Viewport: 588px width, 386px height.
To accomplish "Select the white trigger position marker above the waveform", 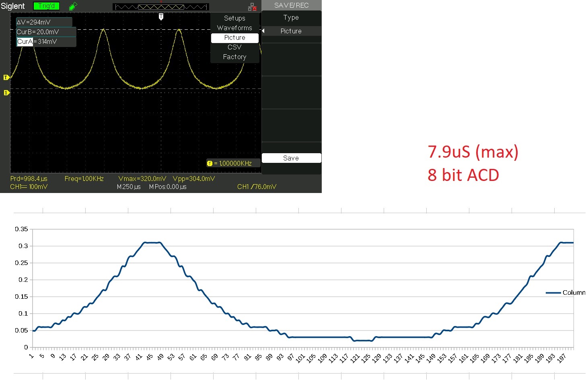I will pyautogui.click(x=161, y=16).
